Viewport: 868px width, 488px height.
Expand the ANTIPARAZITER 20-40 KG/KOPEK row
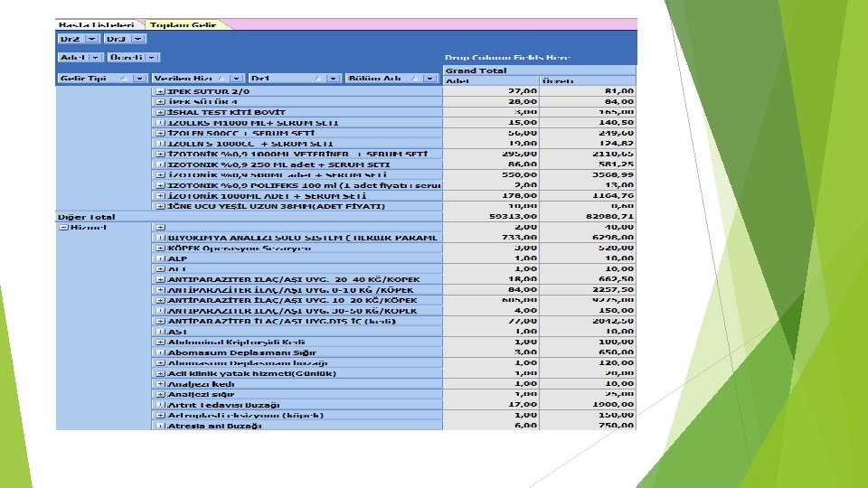160,279
